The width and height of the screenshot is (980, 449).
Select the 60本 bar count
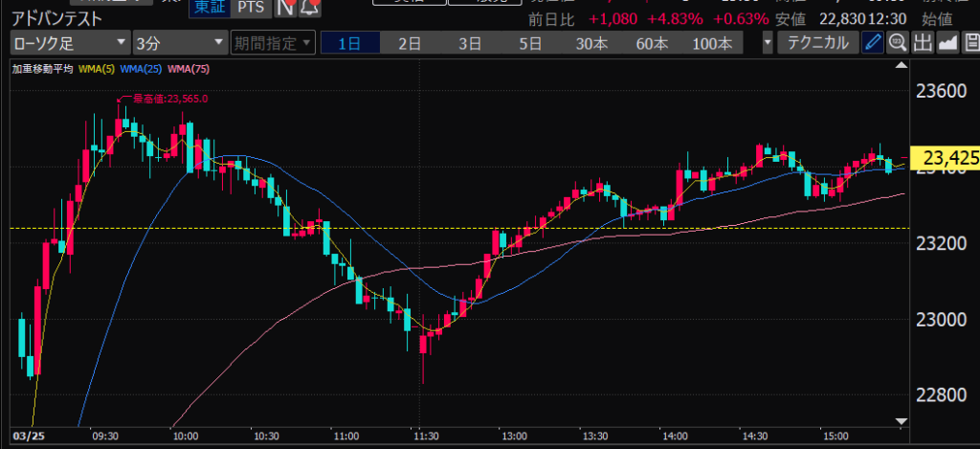[651, 43]
